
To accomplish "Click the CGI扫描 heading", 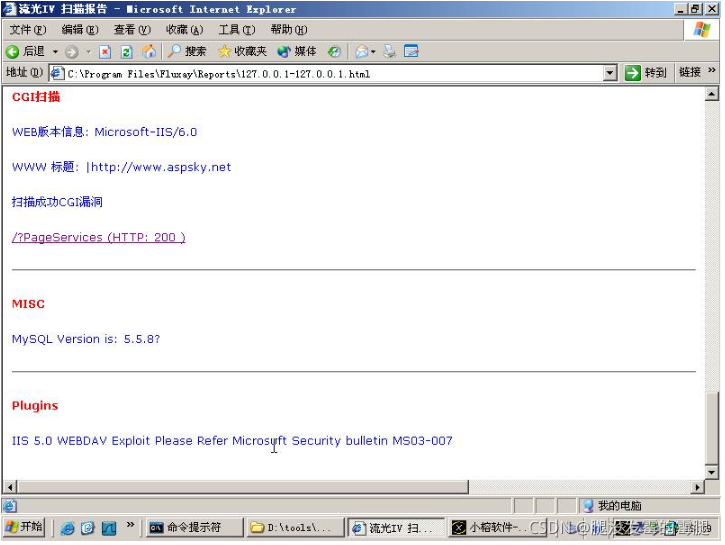I will [x=36, y=97].
